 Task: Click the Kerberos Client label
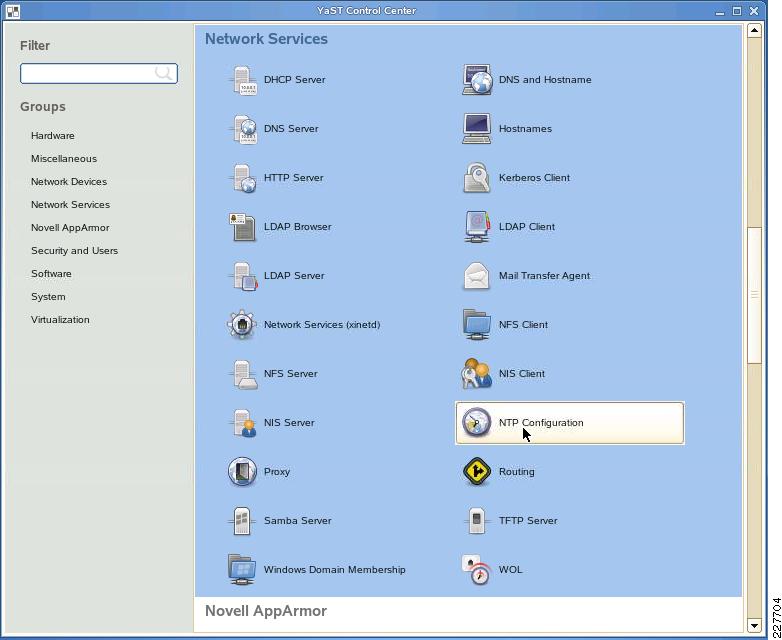pyautogui.click(x=534, y=178)
